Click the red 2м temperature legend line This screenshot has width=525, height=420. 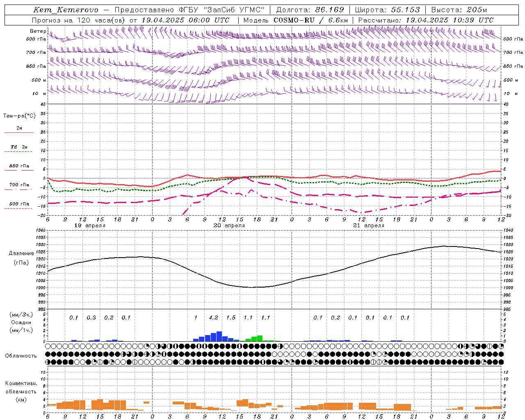(19, 132)
